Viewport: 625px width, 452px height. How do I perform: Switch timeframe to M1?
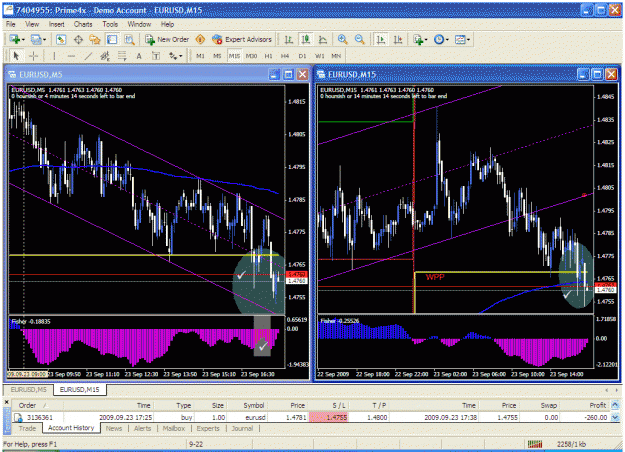click(200, 56)
